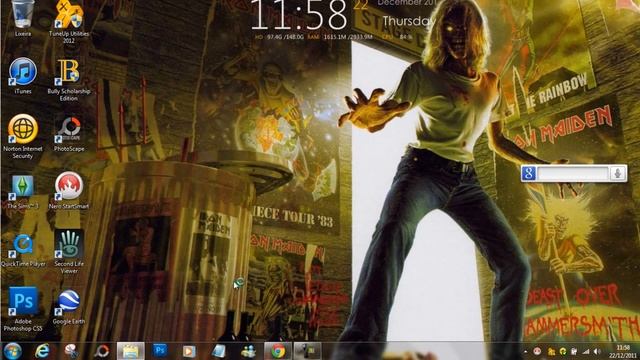Select the Bully Scholarship Edition icon
Image resolution: width=640 pixels, height=360 pixels.
(69, 80)
